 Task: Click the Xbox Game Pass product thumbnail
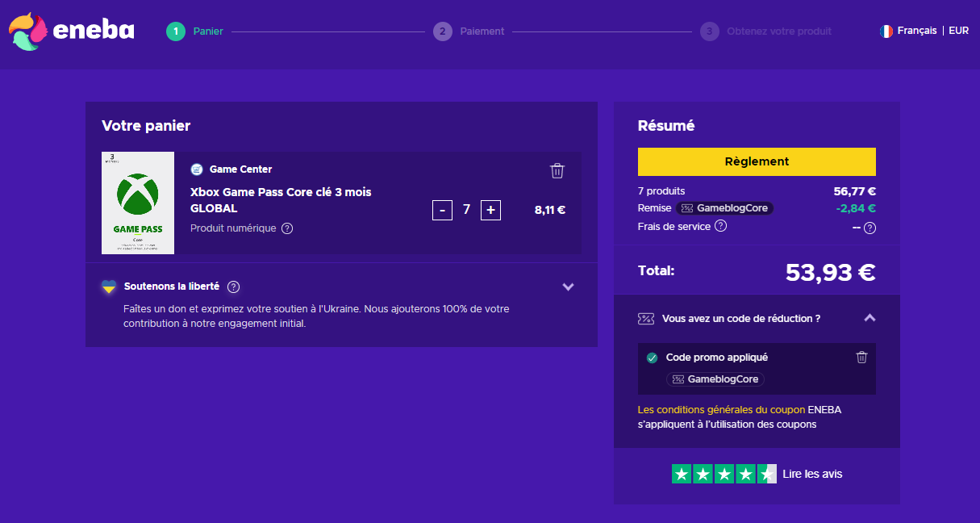pyautogui.click(x=138, y=203)
